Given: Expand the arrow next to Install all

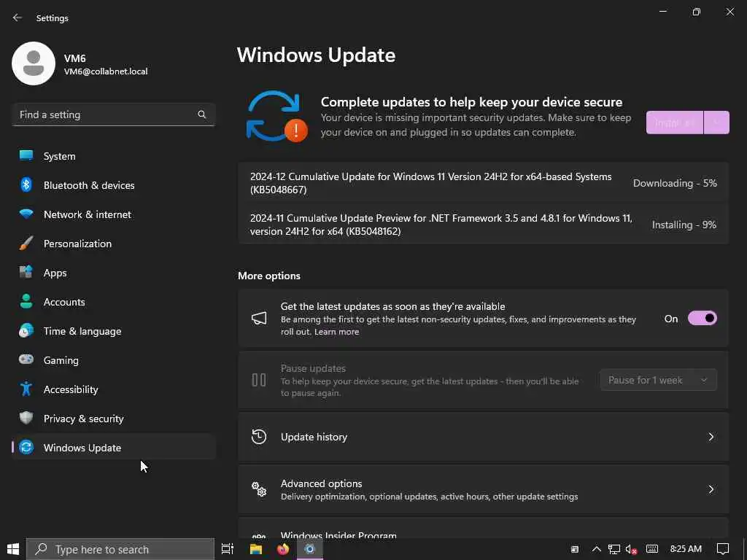Looking at the screenshot, I should (x=716, y=122).
